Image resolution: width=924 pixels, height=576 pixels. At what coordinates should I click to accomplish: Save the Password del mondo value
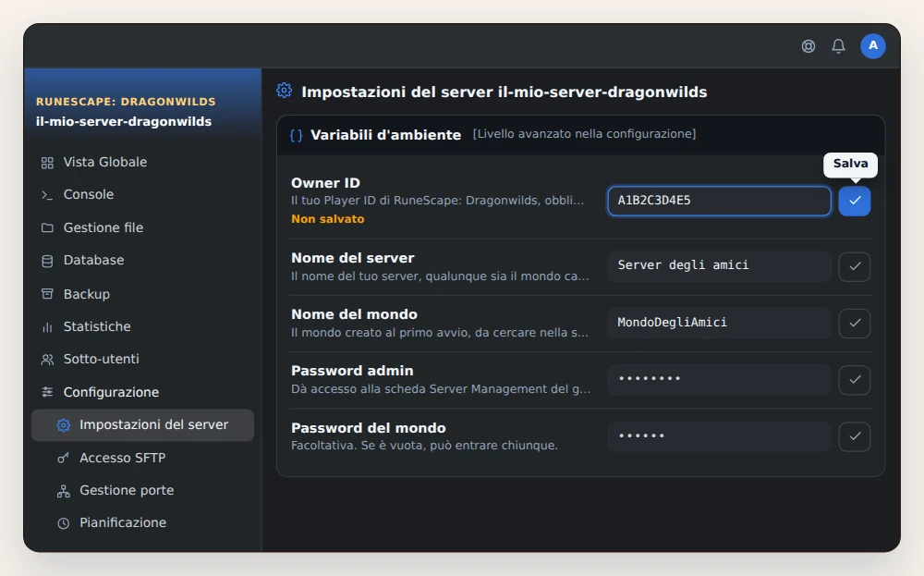(x=855, y=436)
